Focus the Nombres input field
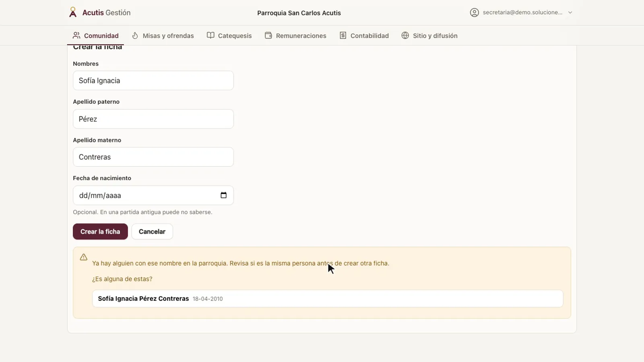Screen dimensions: 644x362 (153, 80)
